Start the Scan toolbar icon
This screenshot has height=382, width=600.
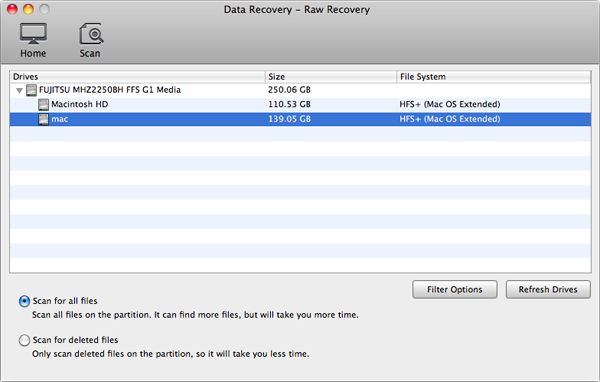pyautogui.click(x=91, y=40)
